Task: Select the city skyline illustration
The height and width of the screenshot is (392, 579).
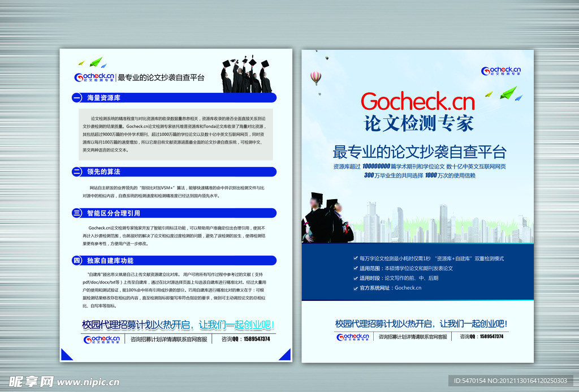Action: pyautogui.click(x=443, y=222)
